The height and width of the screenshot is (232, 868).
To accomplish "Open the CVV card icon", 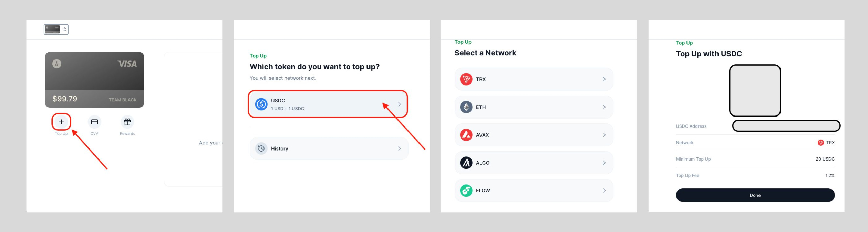I will 94,122.
